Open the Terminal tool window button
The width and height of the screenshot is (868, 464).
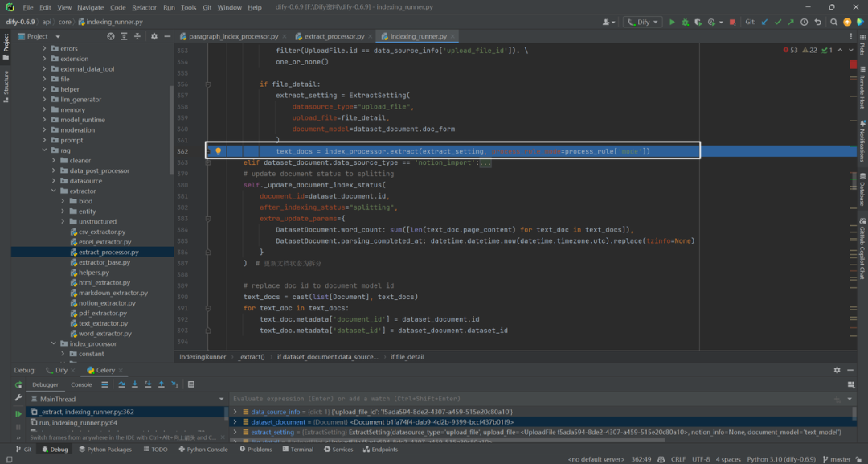pyautogui.click(x=298, y=450)
